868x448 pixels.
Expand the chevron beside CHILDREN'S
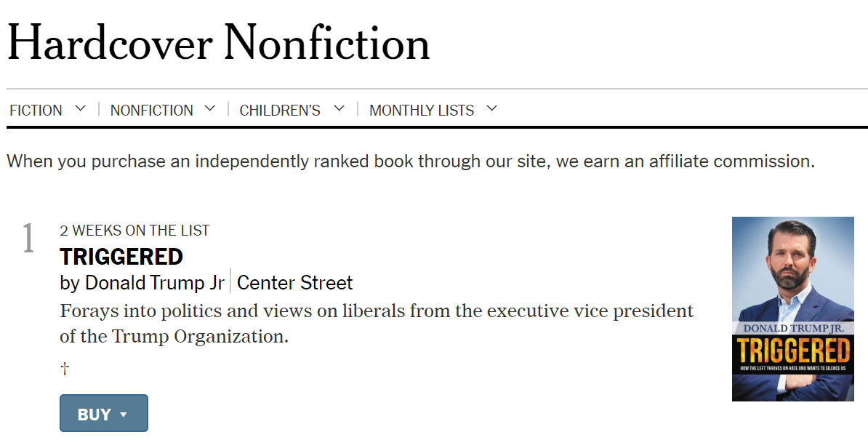339,109
